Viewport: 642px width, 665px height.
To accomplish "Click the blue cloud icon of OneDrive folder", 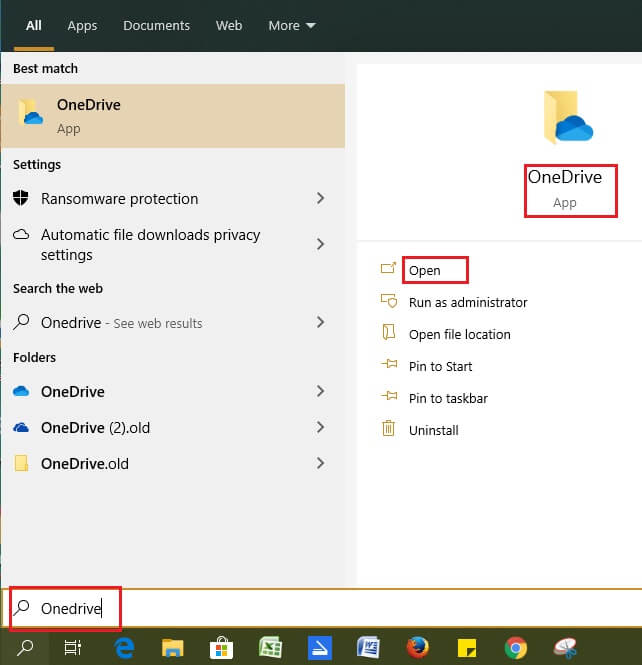I will pyautogui.click(x=21, y=391).
